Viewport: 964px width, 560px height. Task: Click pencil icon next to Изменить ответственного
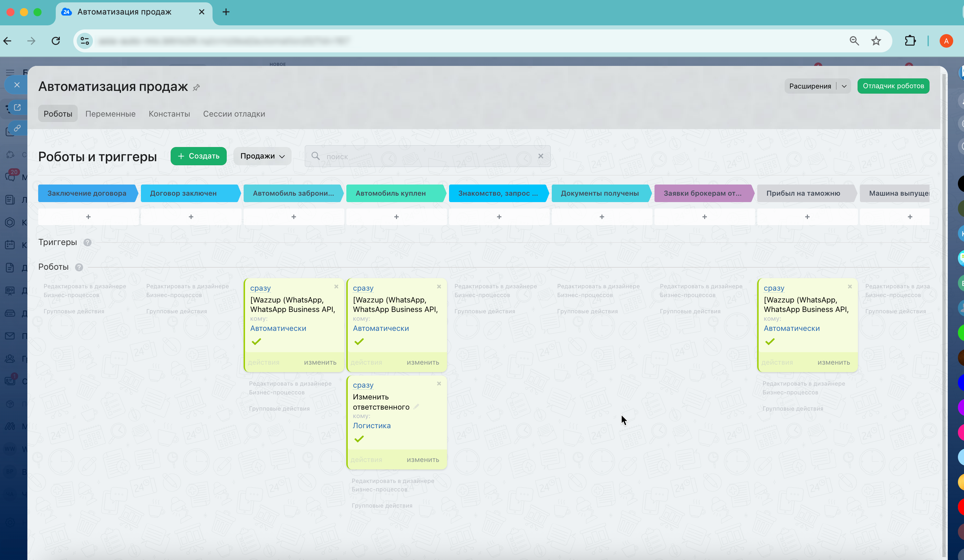(417, 407)
